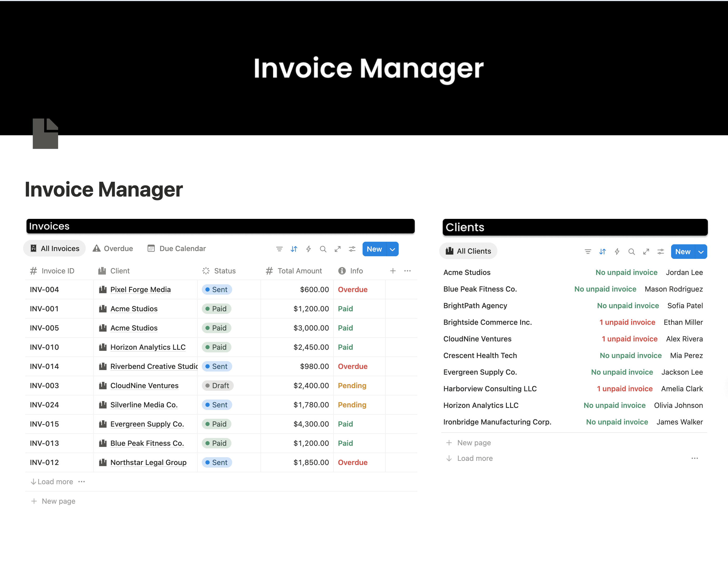The width and height of the screenshot is (728, 566).
Task: Click Load more under Clients list
Action: click(x=474, y=459)
